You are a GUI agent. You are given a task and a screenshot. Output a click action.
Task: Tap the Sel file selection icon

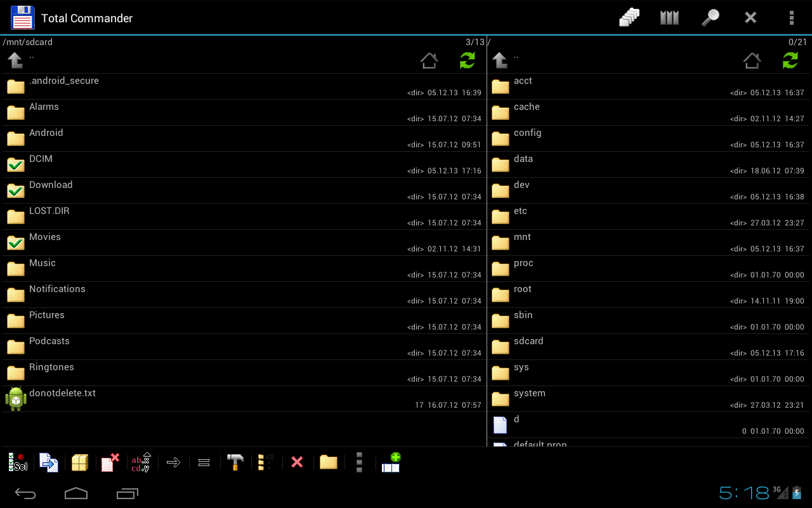(x=17, y=462)
